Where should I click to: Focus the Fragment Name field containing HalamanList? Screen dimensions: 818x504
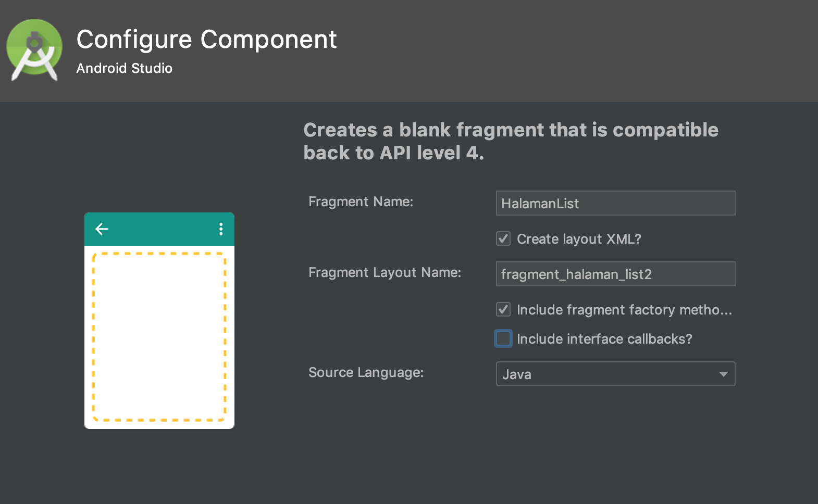[615, 203]
